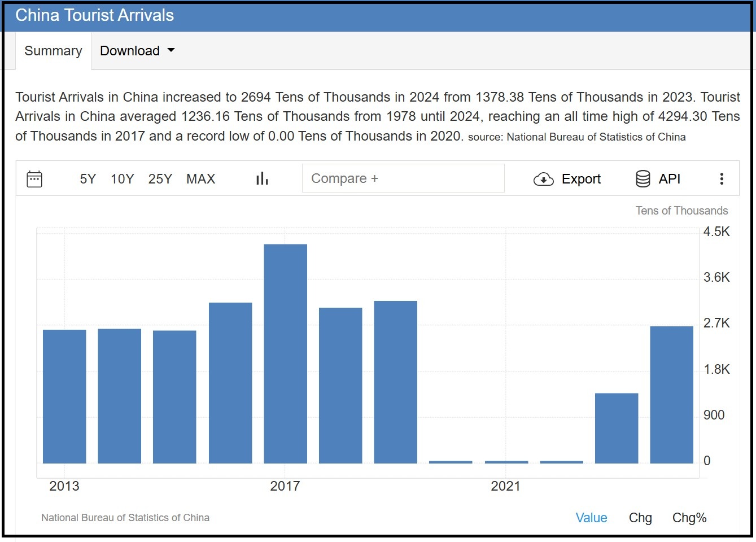The height and width of the screenshot is (542, 756).
Task: Switch chart to show Chg% values
Action: (689, 517)
